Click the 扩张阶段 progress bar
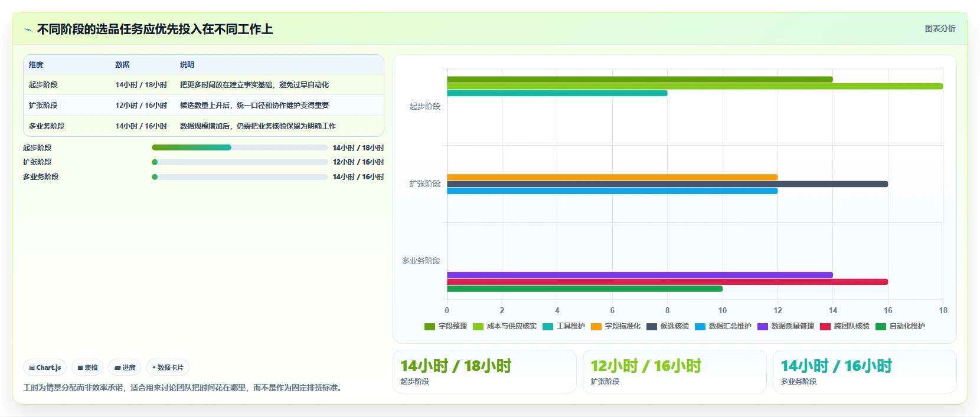The image size is (980, 417). (x=240, y=162)
